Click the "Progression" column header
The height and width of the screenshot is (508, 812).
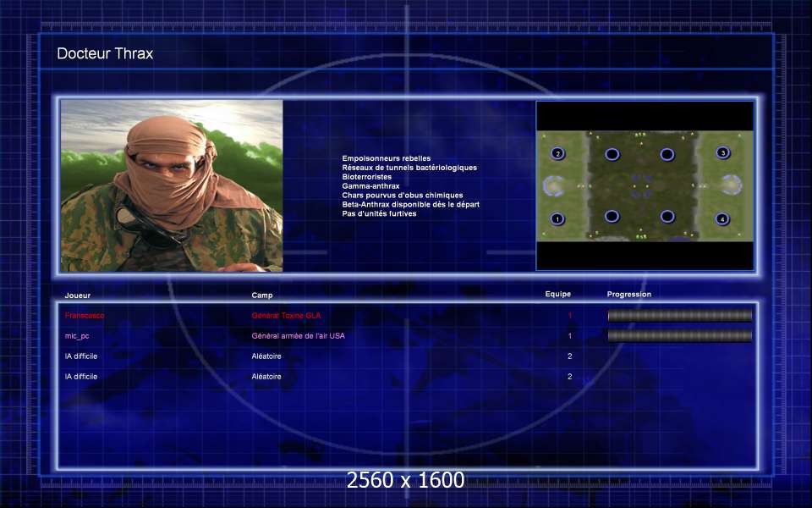point(629,294)
